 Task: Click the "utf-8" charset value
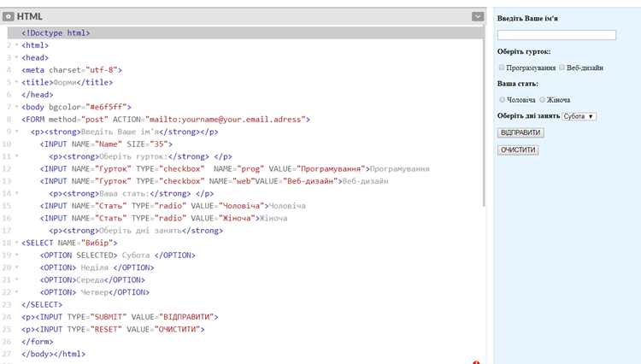pos(102,70)
